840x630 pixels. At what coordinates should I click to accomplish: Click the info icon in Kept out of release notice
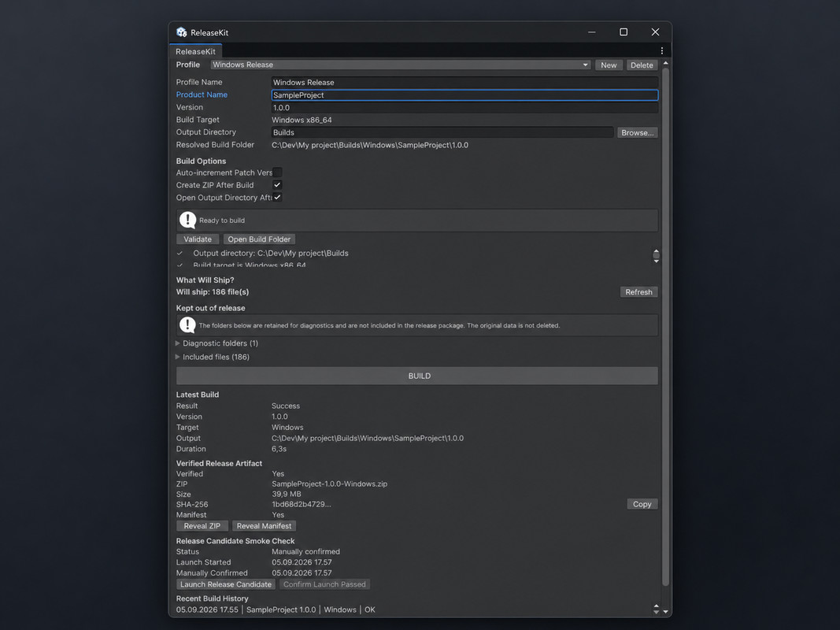[x=187, y=324]
